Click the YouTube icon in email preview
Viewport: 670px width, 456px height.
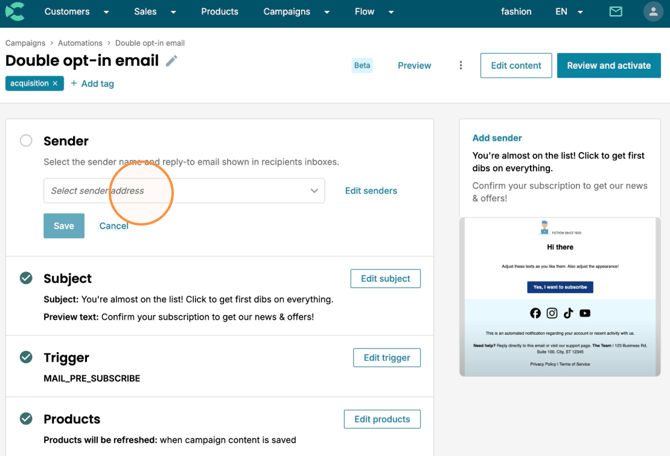(x=585, y=313)
